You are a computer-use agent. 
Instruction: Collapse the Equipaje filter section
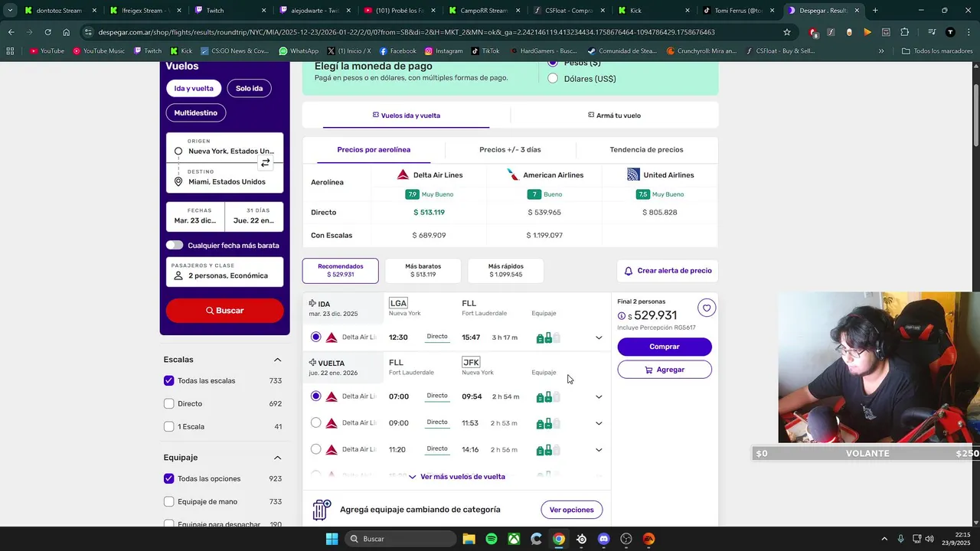tap(277, 458)
